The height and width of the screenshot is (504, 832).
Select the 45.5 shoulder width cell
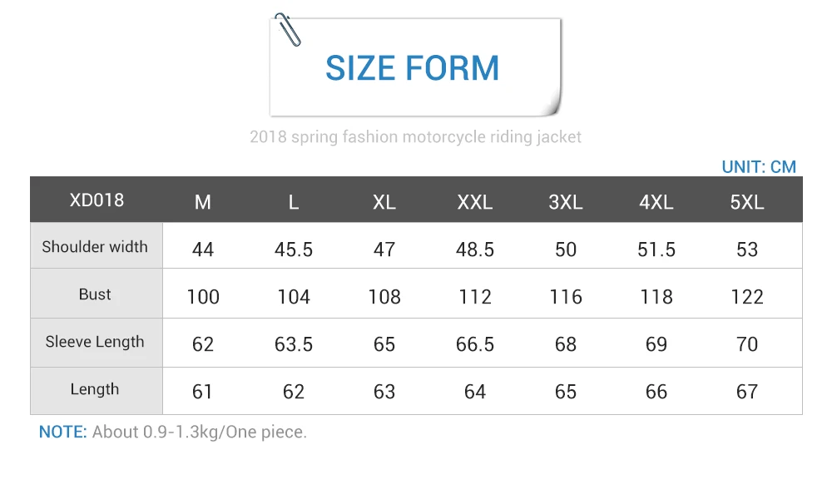point(294,250)
